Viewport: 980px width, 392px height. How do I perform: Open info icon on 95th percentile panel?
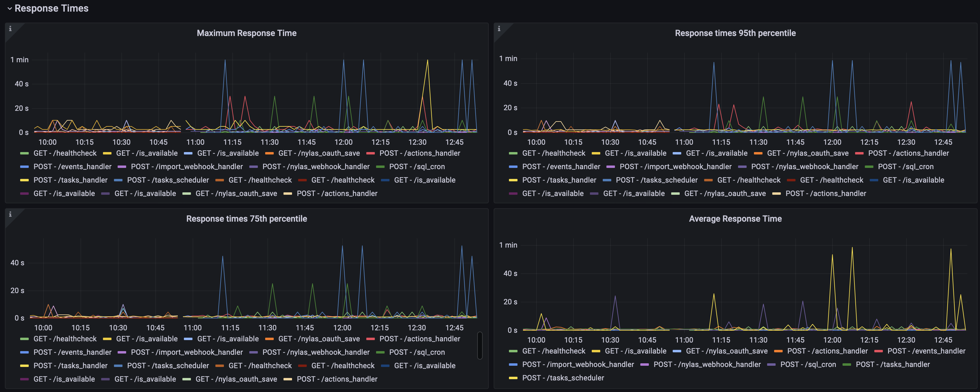coord(499,28)
